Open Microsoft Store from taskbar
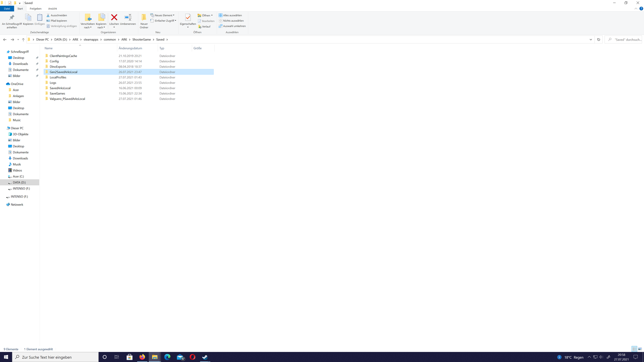Image resolution: width=644 pixels, height=362 pixels. [x=129, y=357]
